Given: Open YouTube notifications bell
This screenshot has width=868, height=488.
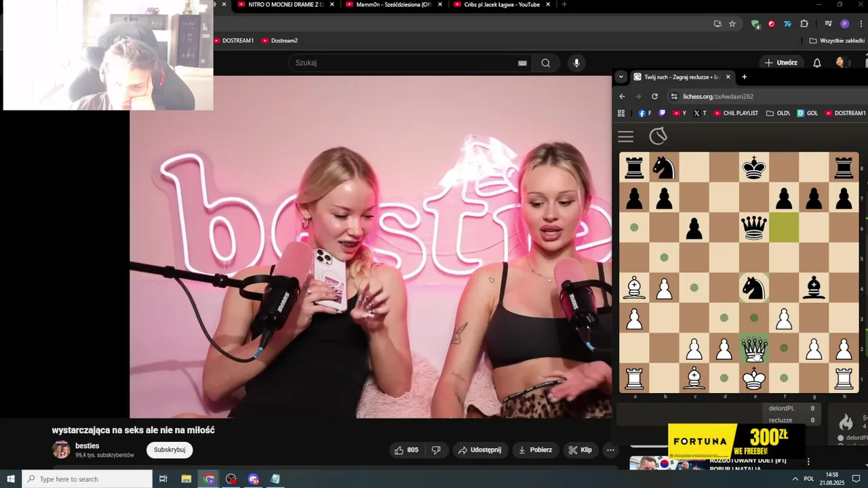Looking at the screenshot, I should click(x=817, y=62).
